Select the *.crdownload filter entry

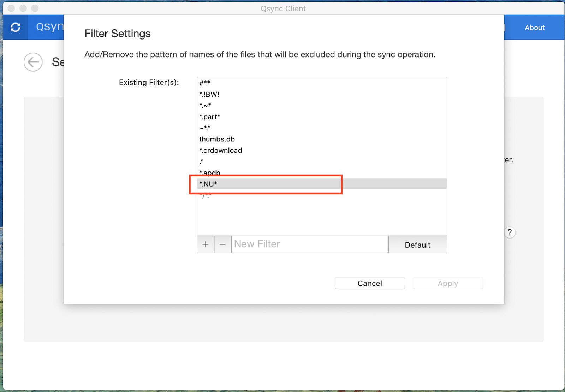pos(221,151)
